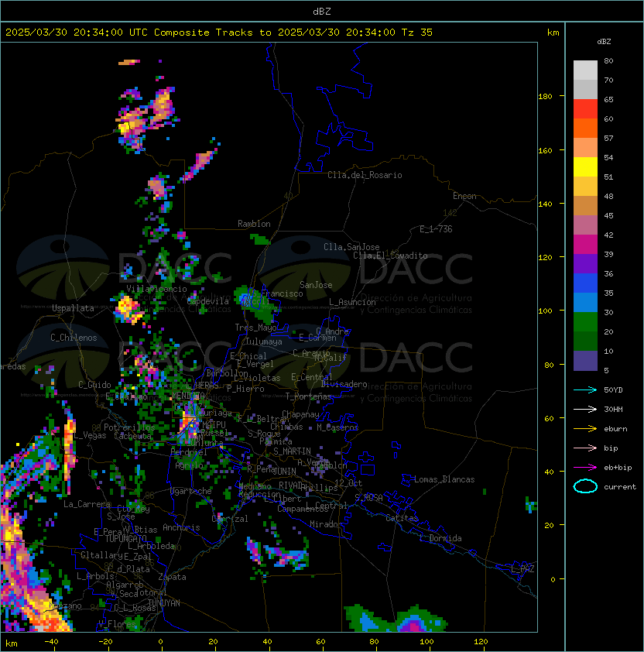
Task: Click the 'E_1-736' map label
Action: (x=436, y=229)
